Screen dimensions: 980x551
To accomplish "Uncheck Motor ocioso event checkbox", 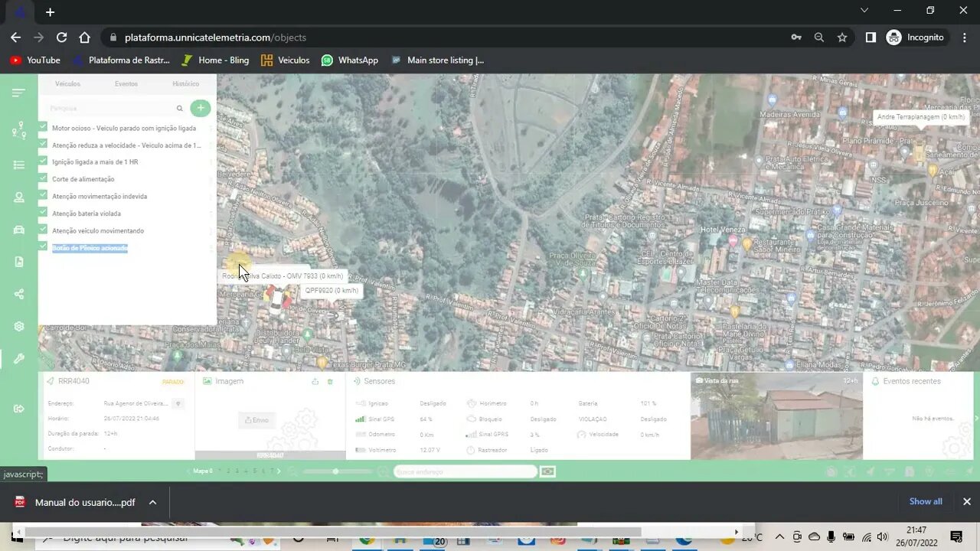I will pyautogui.click(x=43, y=127).
